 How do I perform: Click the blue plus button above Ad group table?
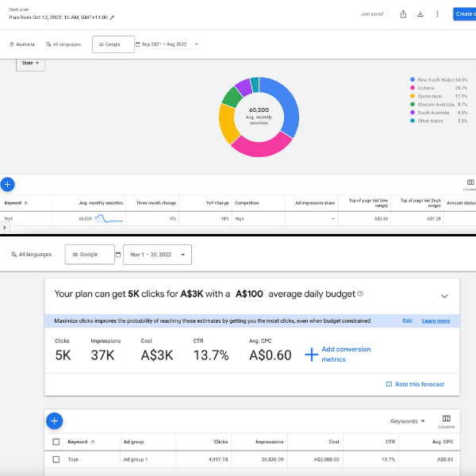[55, 421]
